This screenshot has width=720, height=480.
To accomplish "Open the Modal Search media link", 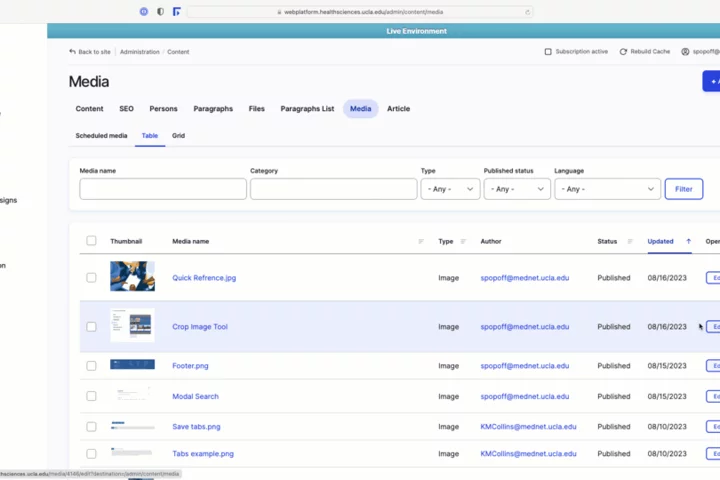I will point(195,396).
